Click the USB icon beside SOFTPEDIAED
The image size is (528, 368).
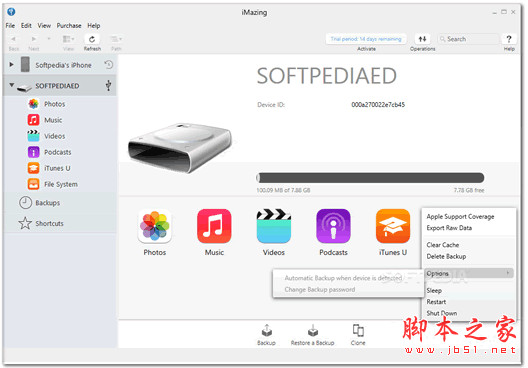[108, 85]
